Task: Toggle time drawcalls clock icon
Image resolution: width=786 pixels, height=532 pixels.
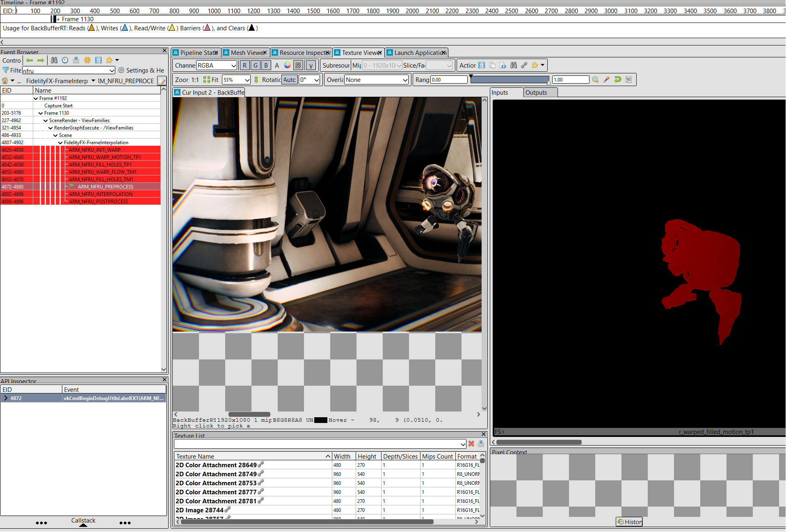Action: 65,60
